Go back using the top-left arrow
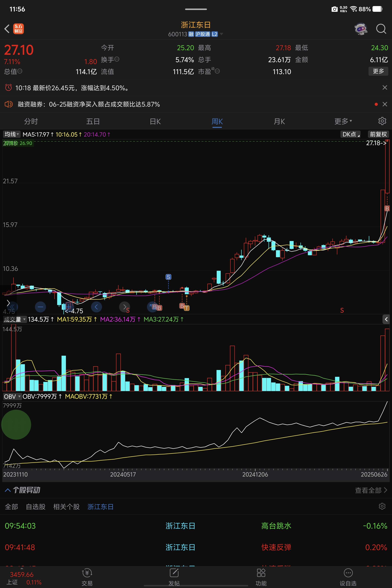This screenshot has height=588, width=392. pyautogui.click(x=7, y=29)
